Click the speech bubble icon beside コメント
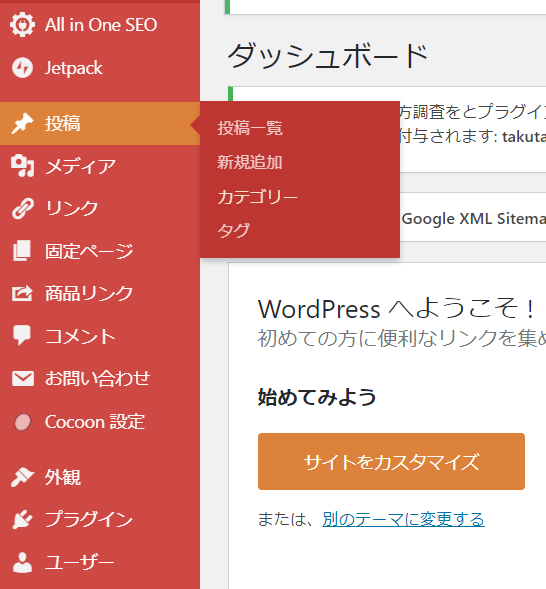 tap(22, 335)
